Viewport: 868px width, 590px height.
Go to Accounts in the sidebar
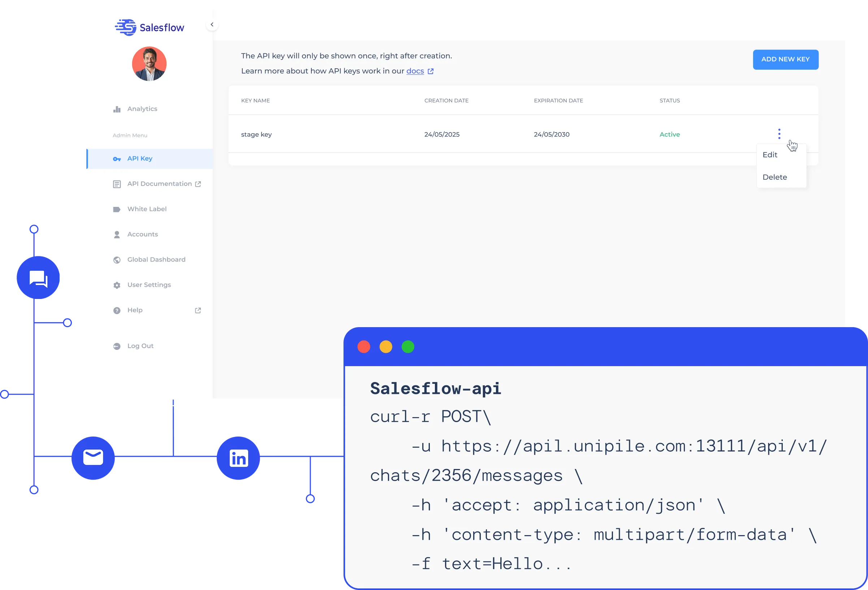pos(143,234)
